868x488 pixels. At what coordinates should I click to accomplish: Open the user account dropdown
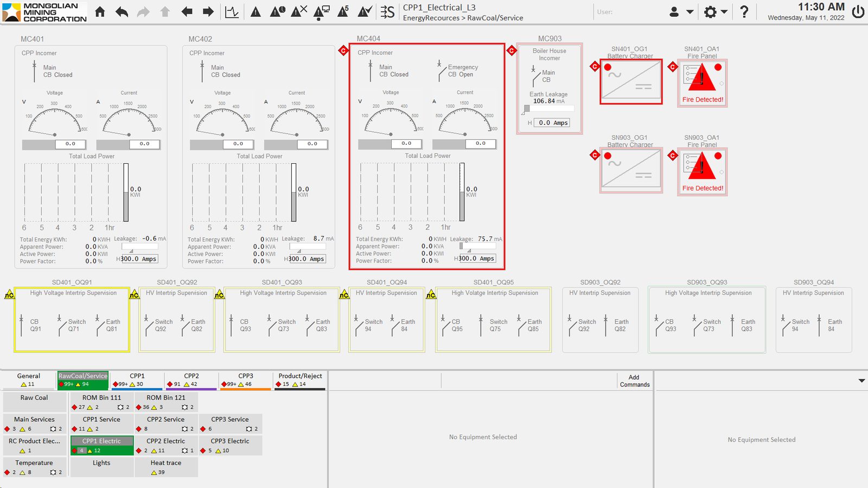[682, 11]
